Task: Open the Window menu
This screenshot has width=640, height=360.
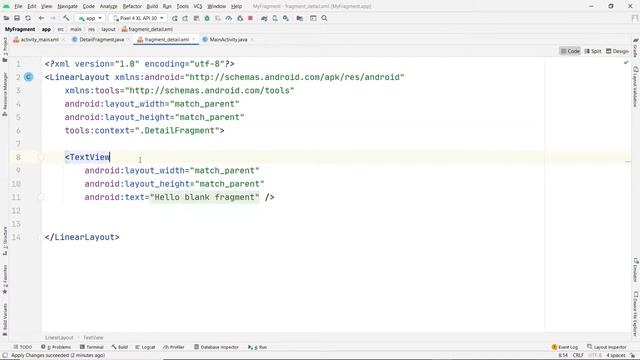Action: pos(216,6)
